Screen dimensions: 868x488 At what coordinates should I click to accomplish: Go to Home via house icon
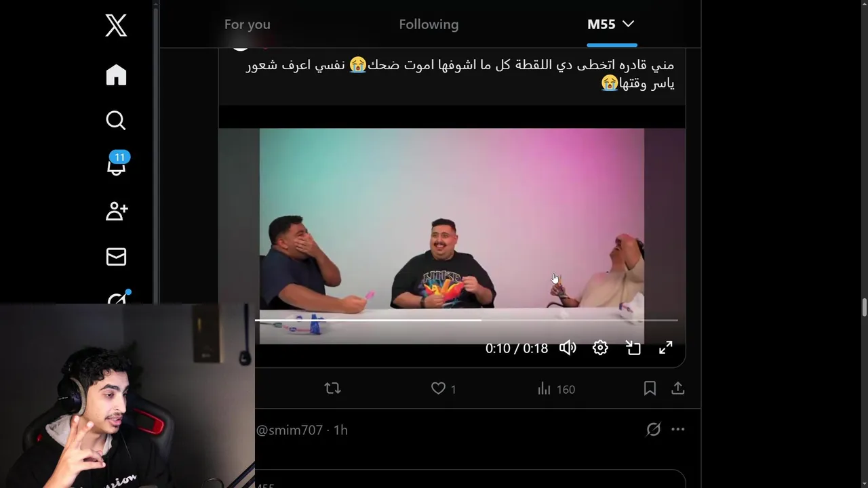click(x=116, y=75)
